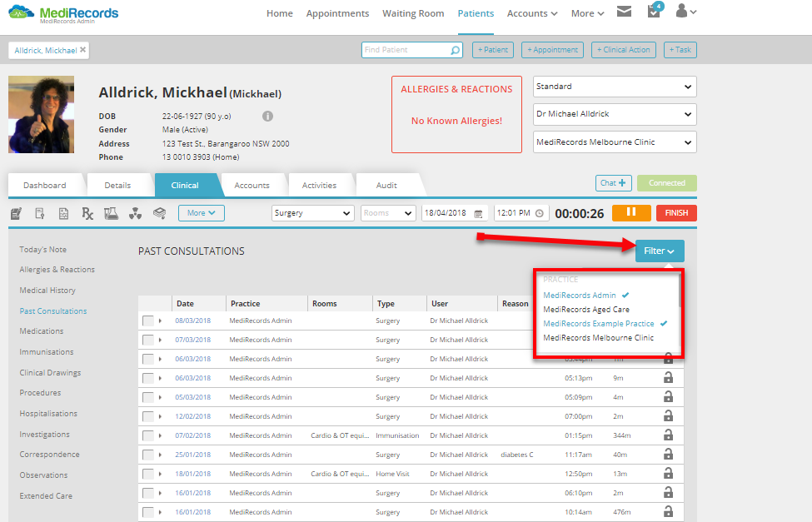812x522 pixels.
Task: Click the + Clinical Action button
Action: click(624, 50)
